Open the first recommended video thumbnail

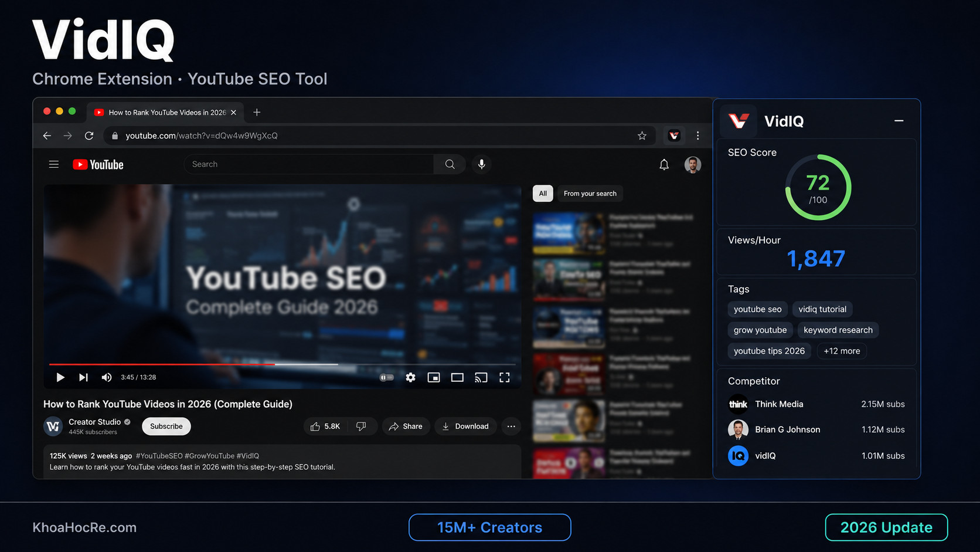click(569, 233)
